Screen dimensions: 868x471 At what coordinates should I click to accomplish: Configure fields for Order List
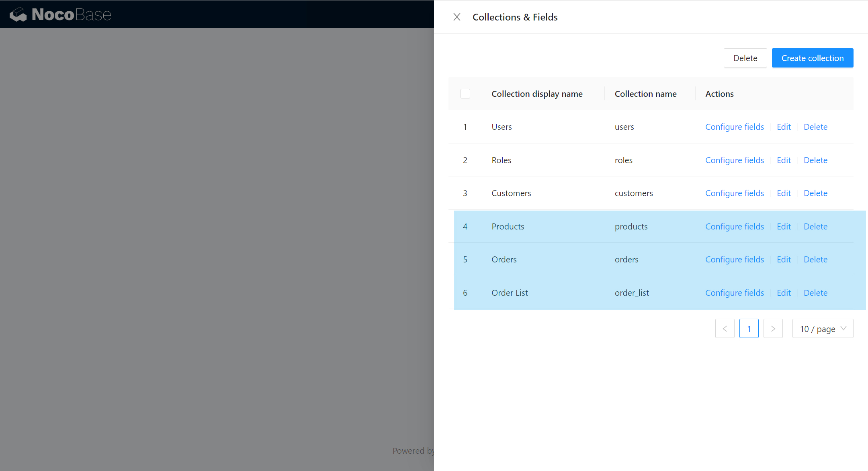tap(734, 293)
